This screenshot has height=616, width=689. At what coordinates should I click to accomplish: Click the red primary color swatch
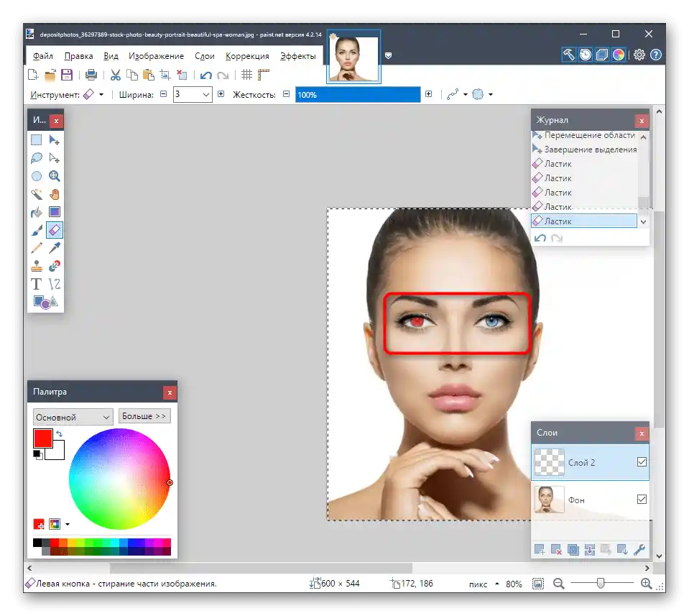pos(42,438)
